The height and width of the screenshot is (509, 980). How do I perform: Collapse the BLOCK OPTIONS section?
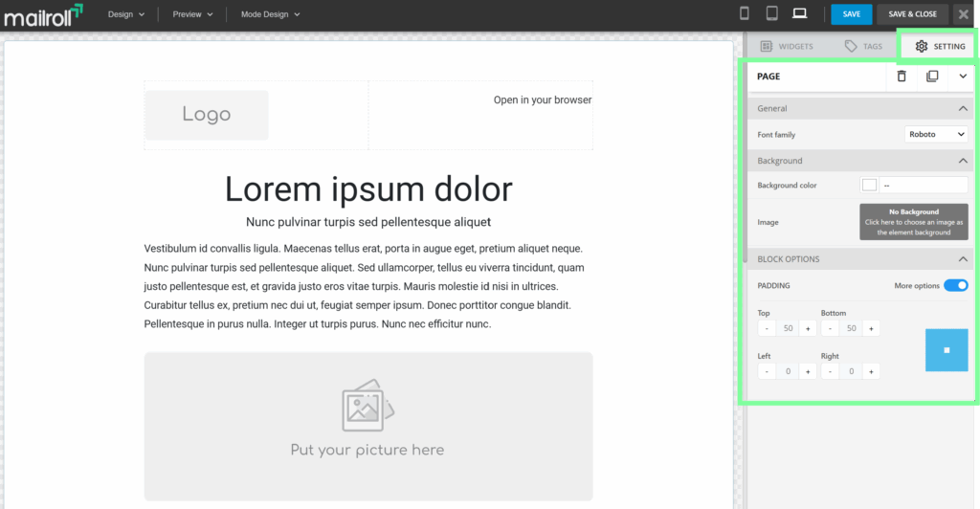click(963, 259)
